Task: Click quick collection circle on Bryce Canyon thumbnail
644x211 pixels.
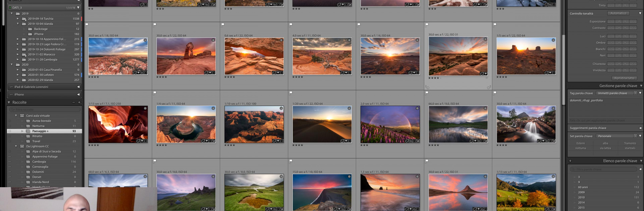Action: click(x=145, y=40)
